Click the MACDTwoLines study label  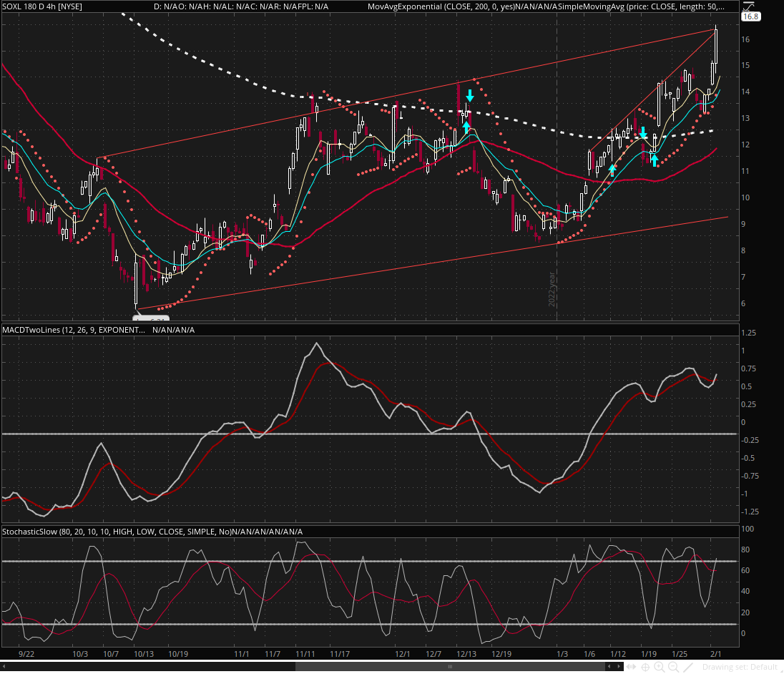click(74, 330)
